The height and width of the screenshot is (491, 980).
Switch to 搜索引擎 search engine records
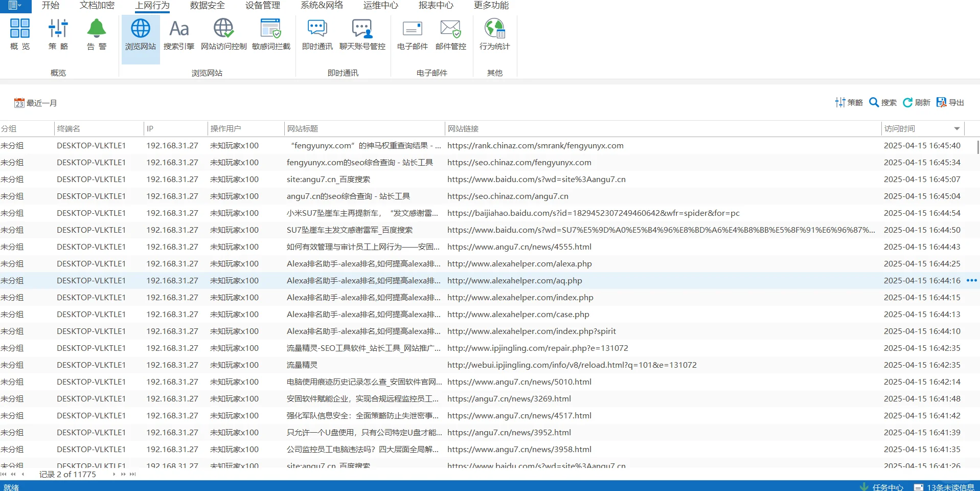[178, 34]
